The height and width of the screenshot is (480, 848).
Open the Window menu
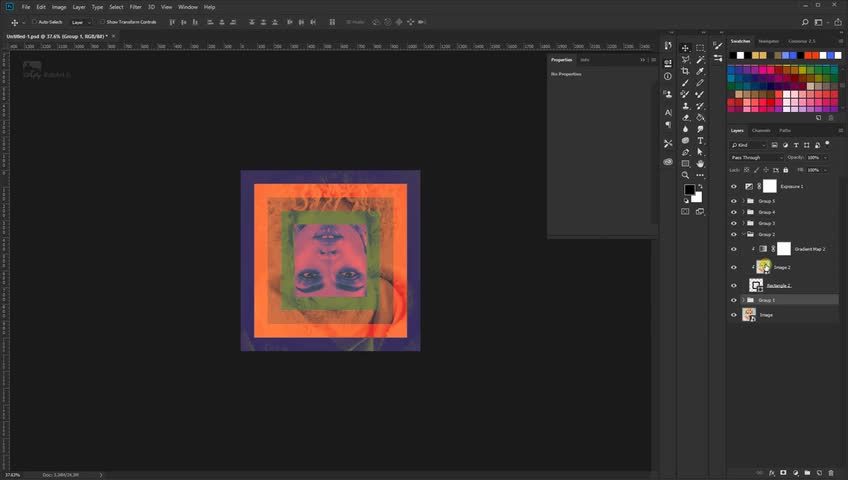(x=188, y=7)
